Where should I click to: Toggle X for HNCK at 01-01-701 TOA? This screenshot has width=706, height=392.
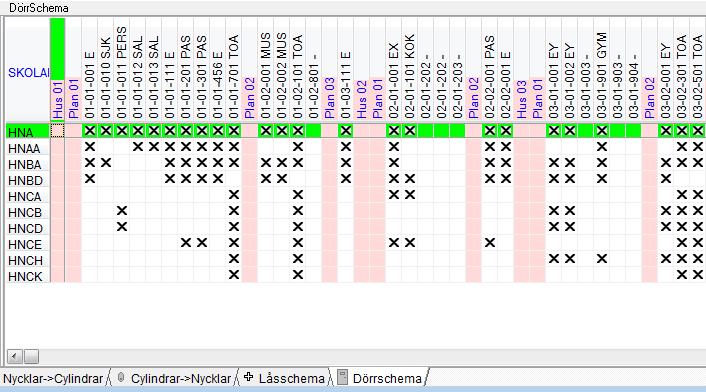(x=234, y=275)
